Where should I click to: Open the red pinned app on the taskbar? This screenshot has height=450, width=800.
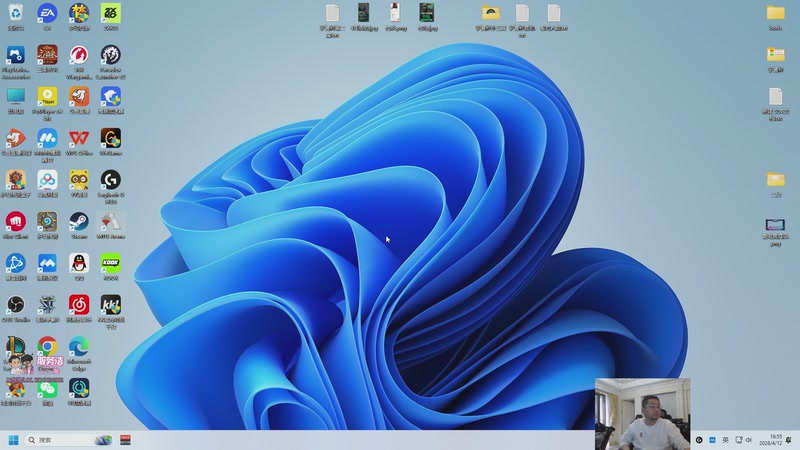[126, 440]
